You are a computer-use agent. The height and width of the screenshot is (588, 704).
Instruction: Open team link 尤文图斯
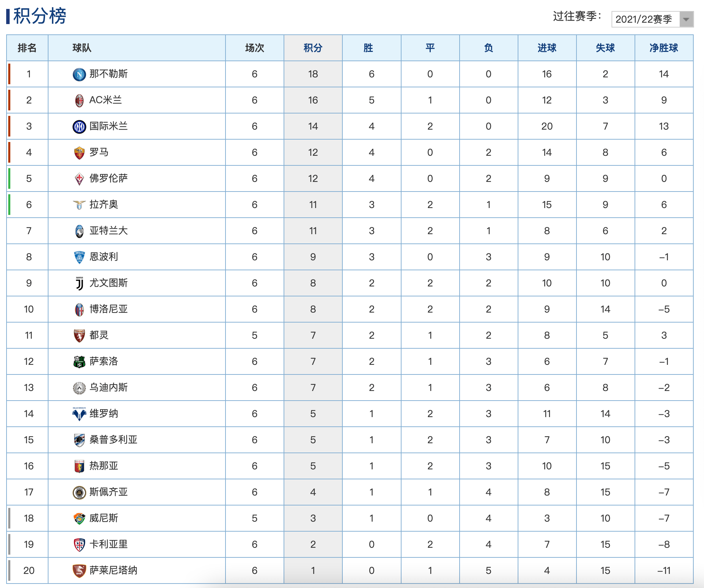108,283
